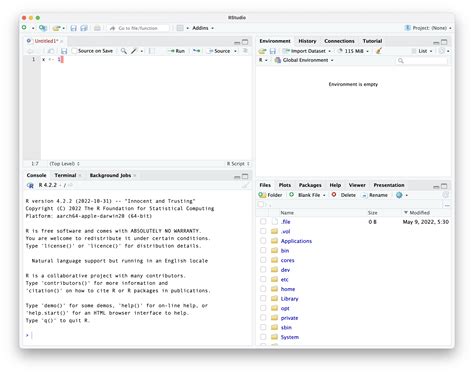
Task: Open the Applications folder link
Action: pyautogui.click(x=296, y=241)
